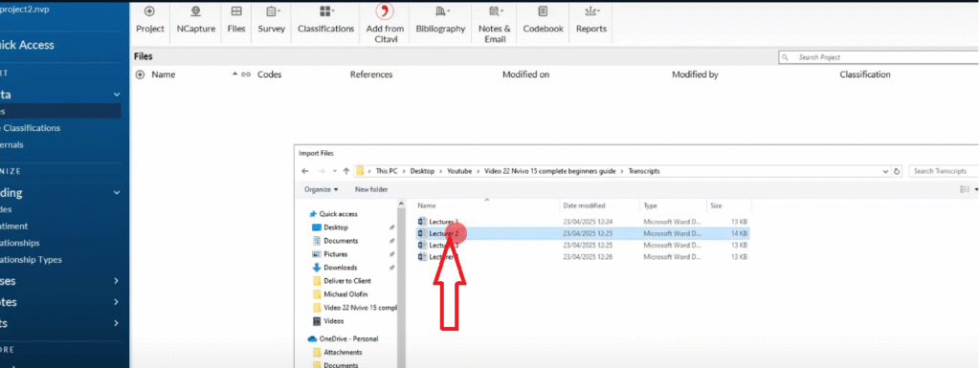980x368 pixels.
Task: Click the Search Transcripts field
Action: [x=944, y=171]
